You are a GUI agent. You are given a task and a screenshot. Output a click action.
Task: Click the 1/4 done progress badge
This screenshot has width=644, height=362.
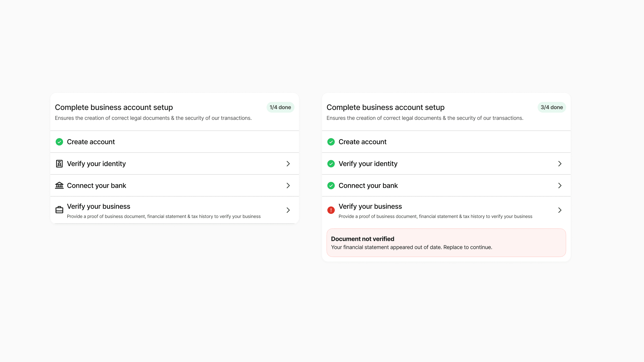280,107
